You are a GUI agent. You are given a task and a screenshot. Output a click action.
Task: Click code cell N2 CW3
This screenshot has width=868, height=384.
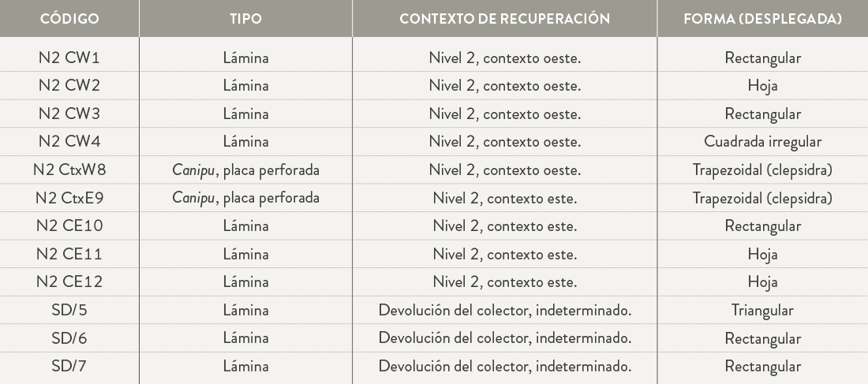point(69,114)
